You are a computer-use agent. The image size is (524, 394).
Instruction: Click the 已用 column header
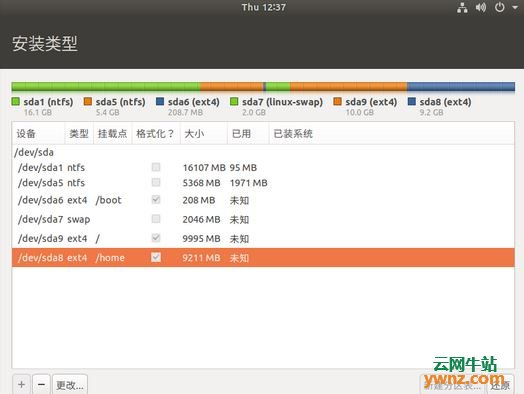click(x=248, y=134)
